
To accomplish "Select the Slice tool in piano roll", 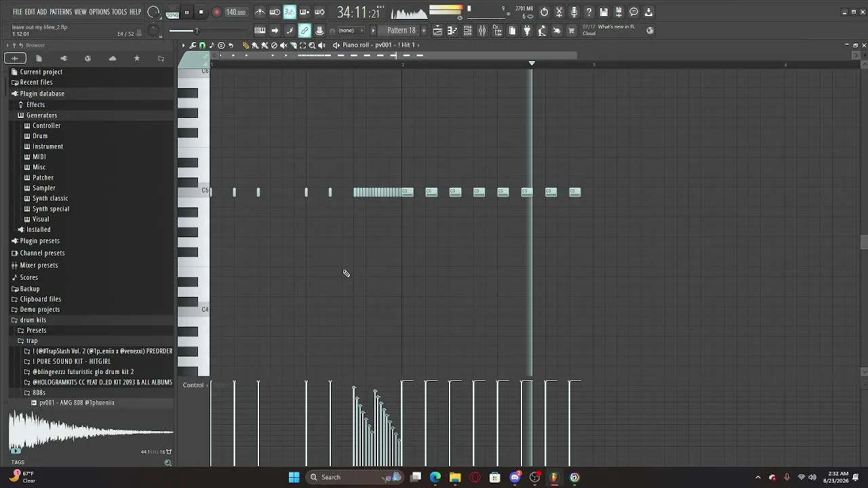I will (x=293, y=45).
